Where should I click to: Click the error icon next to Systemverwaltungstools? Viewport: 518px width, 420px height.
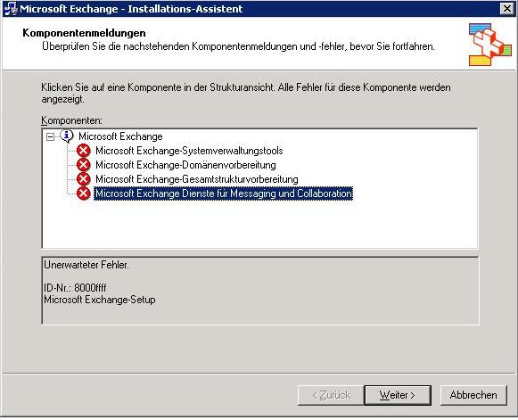pyautogui.click(x=83, y=151)
